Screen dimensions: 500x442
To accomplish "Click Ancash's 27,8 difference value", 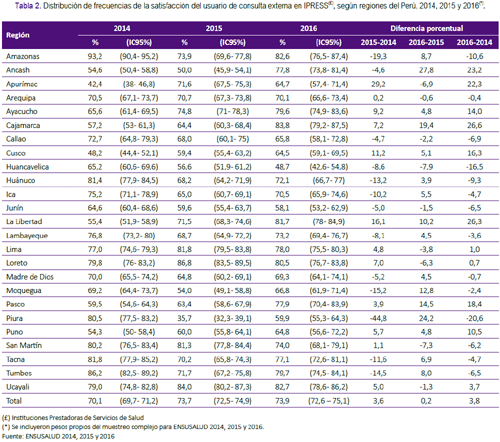I will coord(426,70).
